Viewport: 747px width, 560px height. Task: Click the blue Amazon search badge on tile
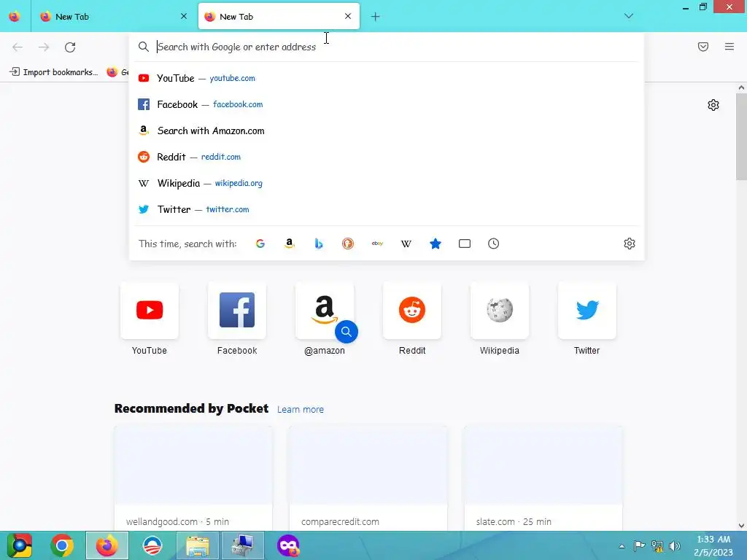pyautogui.click(x=347, y=332)
